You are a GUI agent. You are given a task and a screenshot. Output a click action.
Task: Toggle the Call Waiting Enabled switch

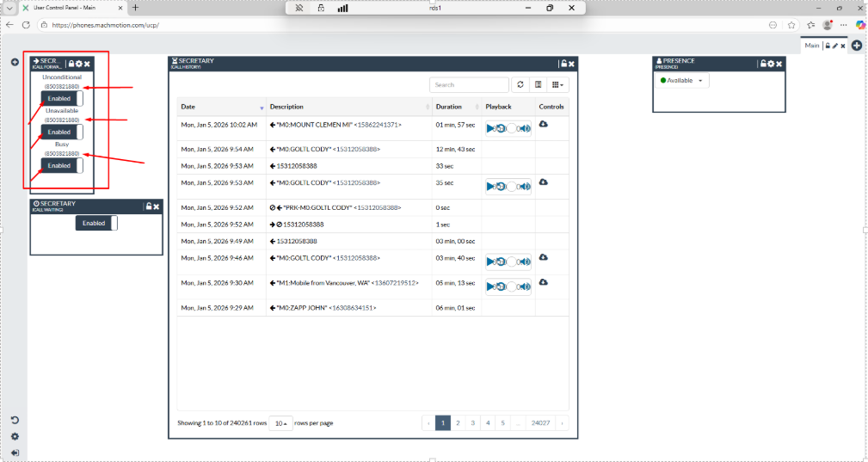[x=96, y=223]
